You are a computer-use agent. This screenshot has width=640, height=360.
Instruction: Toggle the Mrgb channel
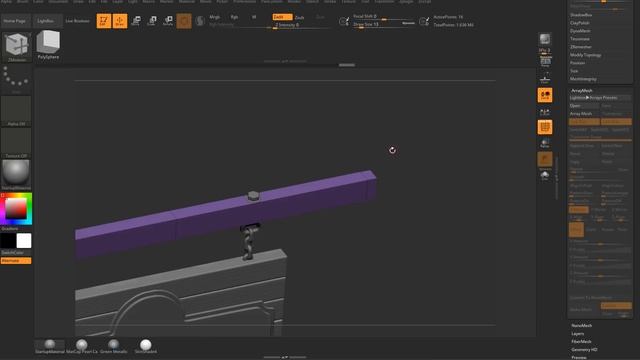click(215, 17)
